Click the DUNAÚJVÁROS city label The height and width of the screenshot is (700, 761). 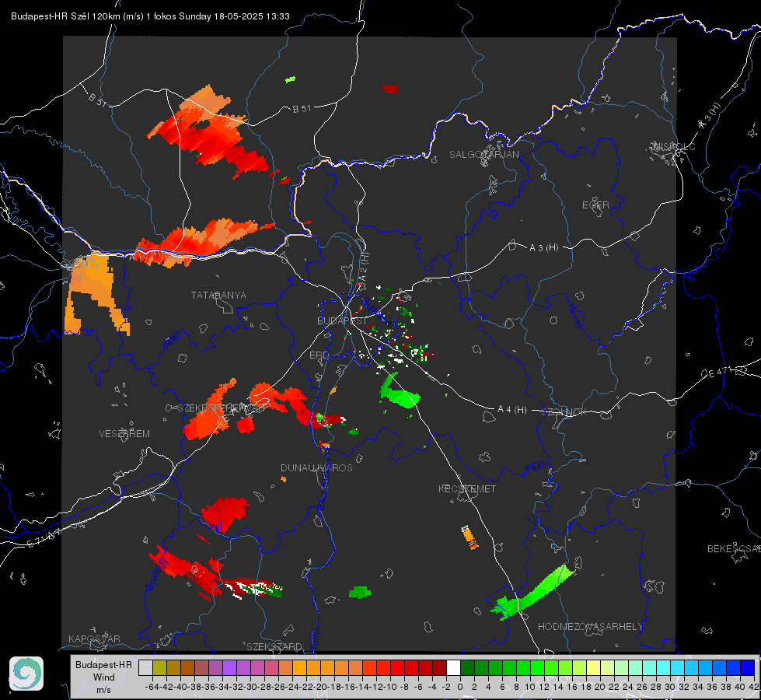coord(316,467)
